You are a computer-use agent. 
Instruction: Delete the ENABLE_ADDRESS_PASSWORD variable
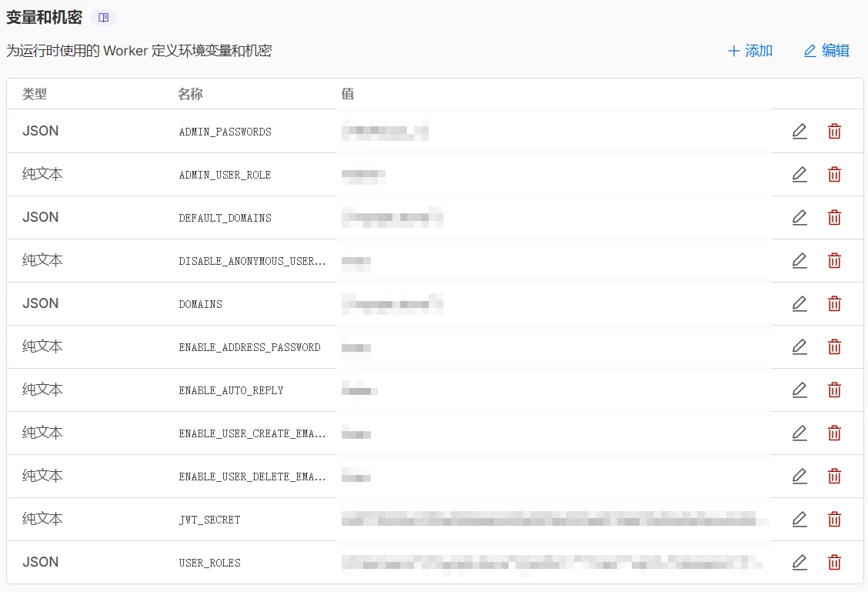coord(834,347)
